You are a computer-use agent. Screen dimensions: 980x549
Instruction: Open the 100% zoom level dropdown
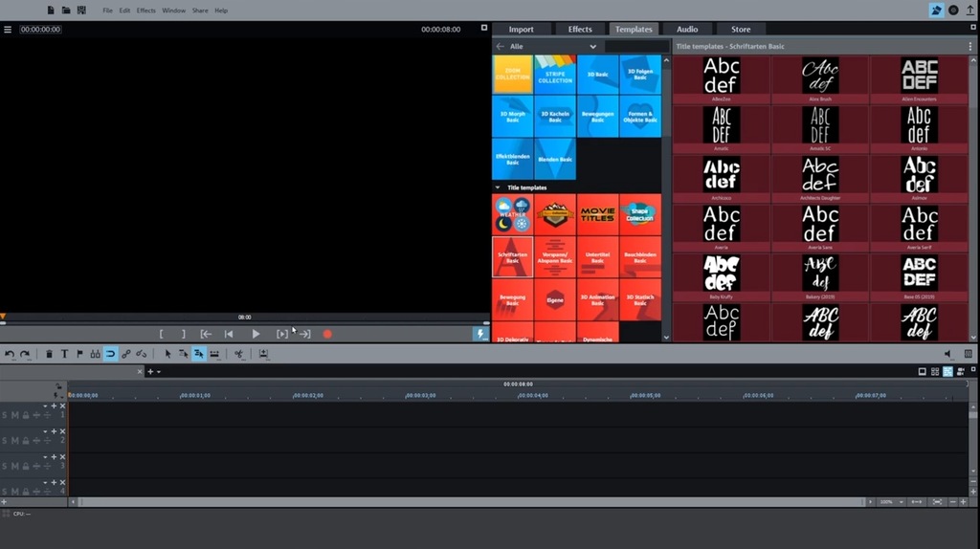891,502
